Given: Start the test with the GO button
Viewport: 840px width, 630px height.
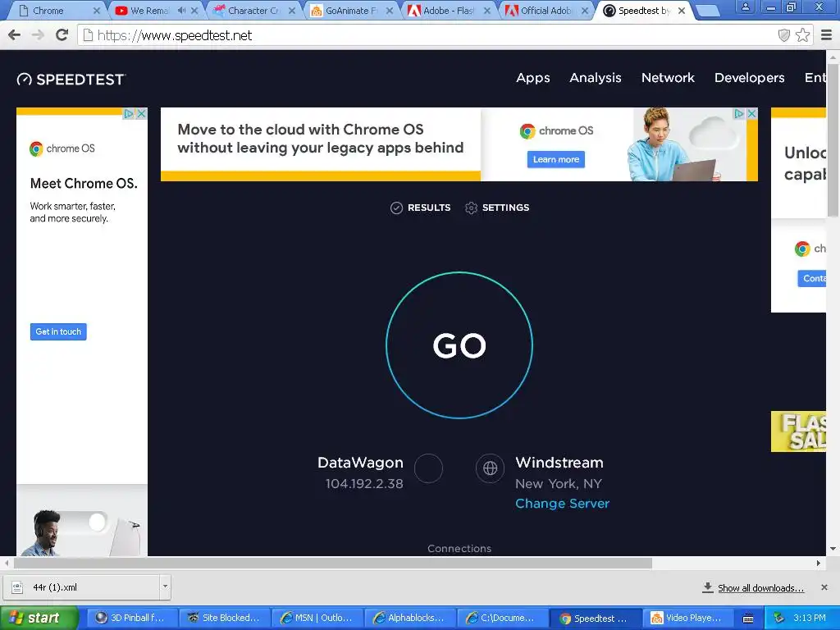Looking at the screenshot, I should tap(459, 345).
